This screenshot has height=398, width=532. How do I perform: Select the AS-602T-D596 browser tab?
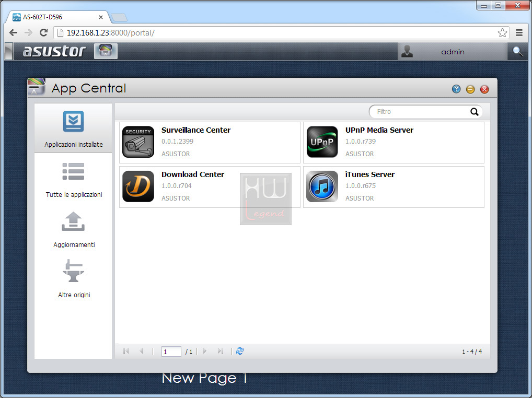[x=57, y=17]
